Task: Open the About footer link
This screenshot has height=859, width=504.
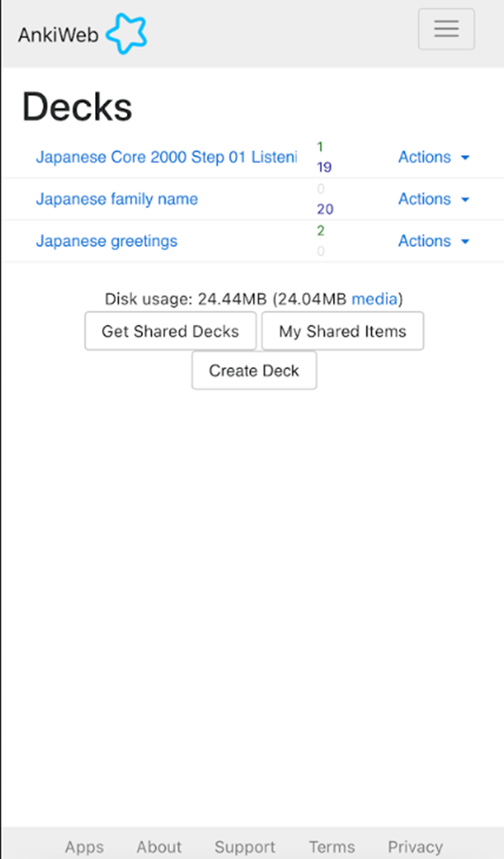Action: pyautogui.click(x=159, y=847)
